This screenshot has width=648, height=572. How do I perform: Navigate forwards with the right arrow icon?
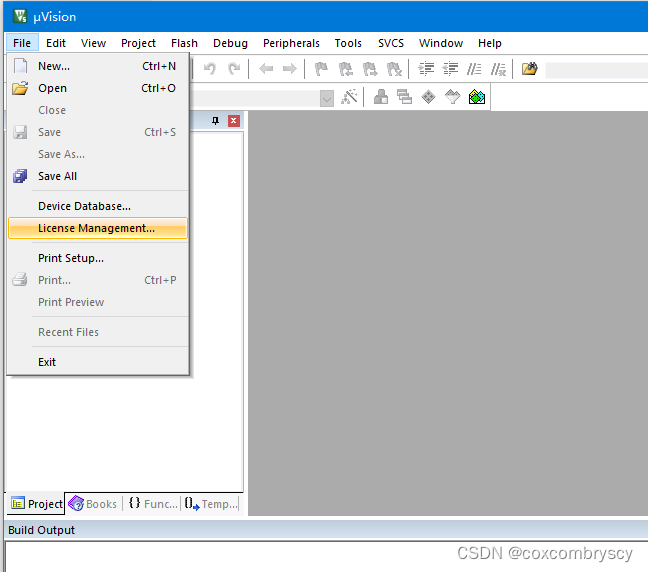tap(290, 68)
